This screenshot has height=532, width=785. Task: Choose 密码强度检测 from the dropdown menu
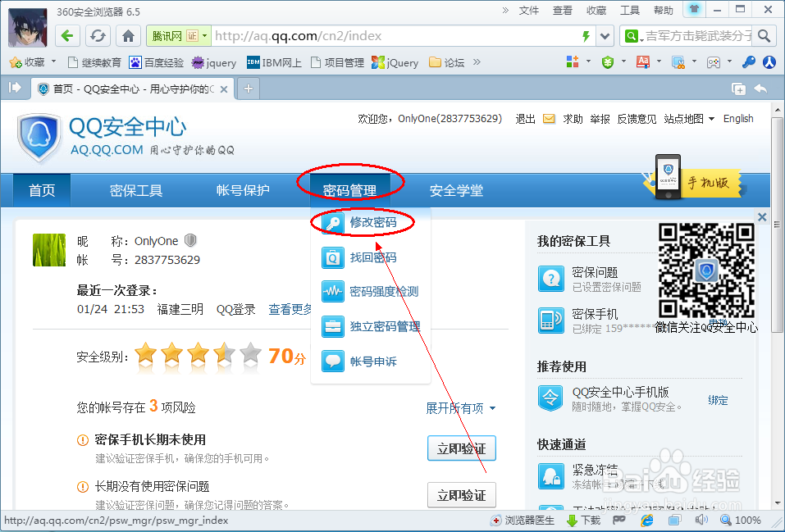pos(370,291)
